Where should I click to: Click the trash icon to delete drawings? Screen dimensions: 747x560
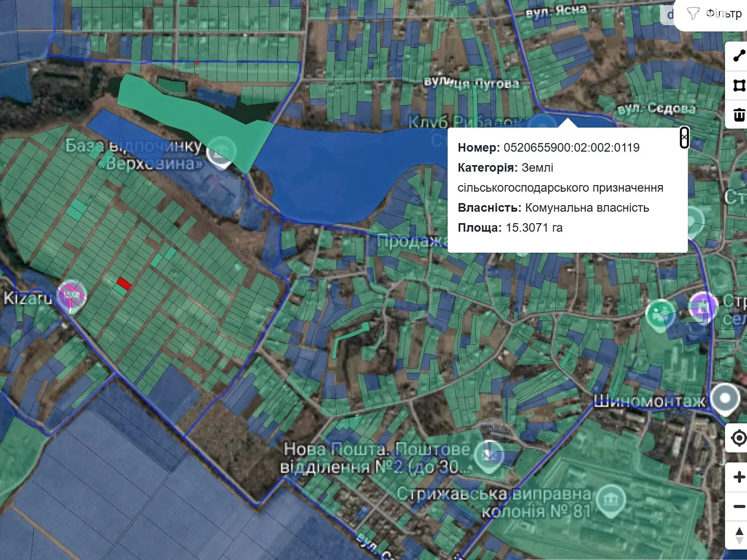pyautogui.click(x=739, y=115)
